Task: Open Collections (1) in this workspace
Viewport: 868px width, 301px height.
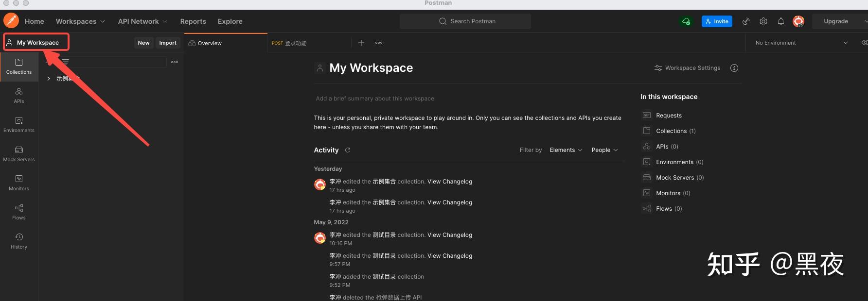Action: click(675, 131)
